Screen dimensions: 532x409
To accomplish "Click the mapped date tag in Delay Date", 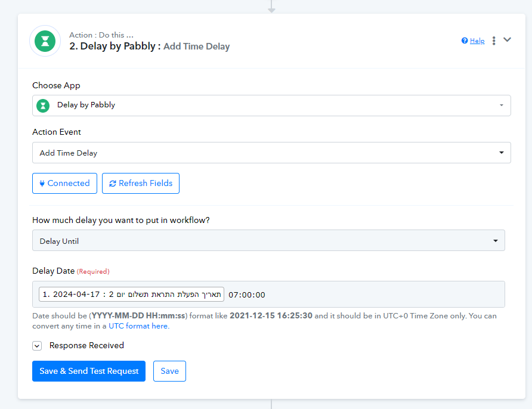I will (131, 295).
